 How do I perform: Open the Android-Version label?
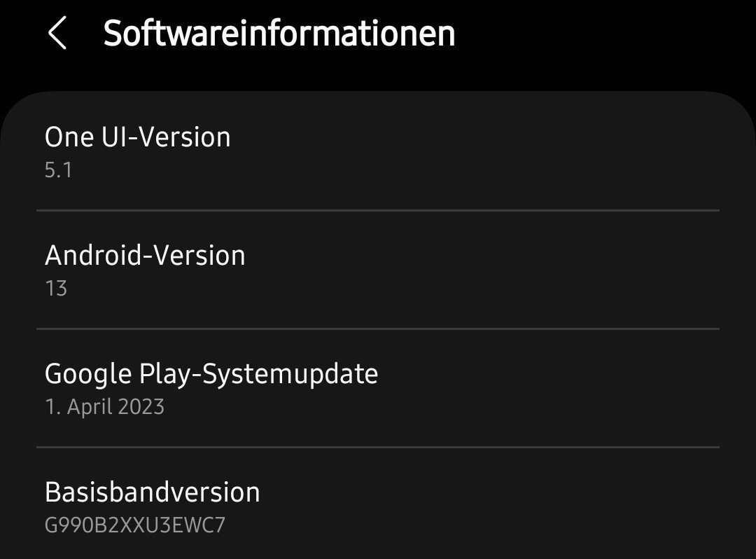[x=145, y=256]
